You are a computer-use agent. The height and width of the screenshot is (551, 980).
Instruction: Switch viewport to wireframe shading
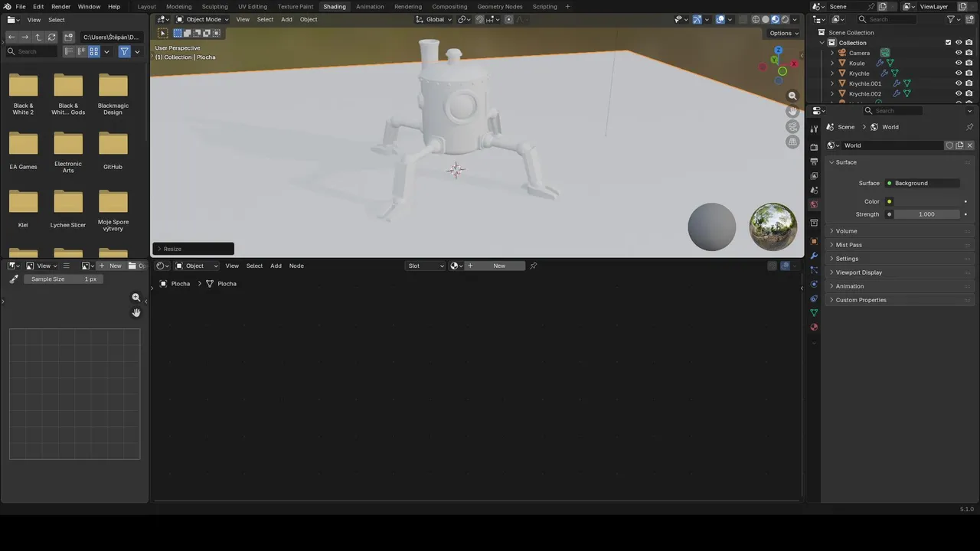(x=756, y=20)
